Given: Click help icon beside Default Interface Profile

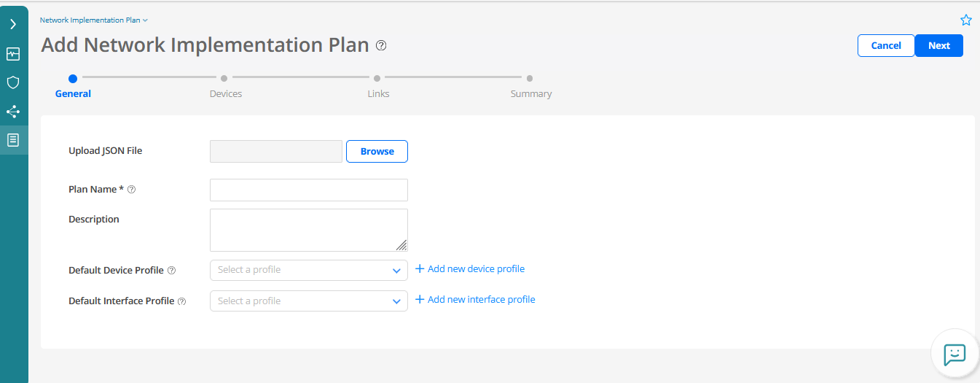Looking at the screenshot, I should point(182,301).
